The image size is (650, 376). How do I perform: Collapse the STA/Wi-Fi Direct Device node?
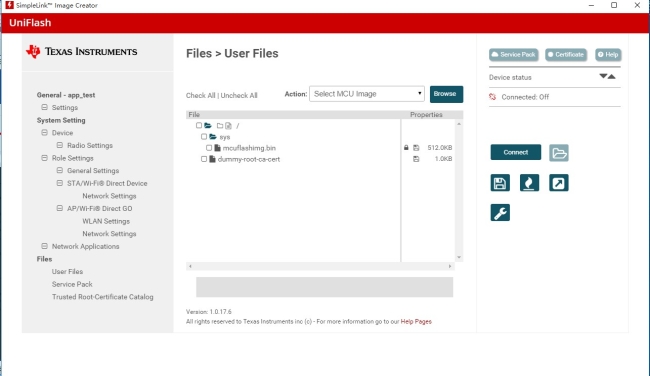point(60,183)
